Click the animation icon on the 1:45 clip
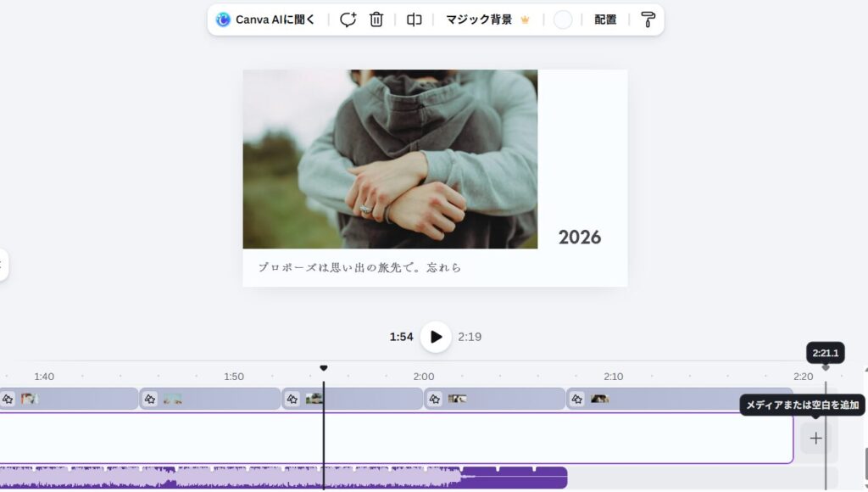Image resolution: width=868 pixels, height=492 pixels. coord(150,399)
